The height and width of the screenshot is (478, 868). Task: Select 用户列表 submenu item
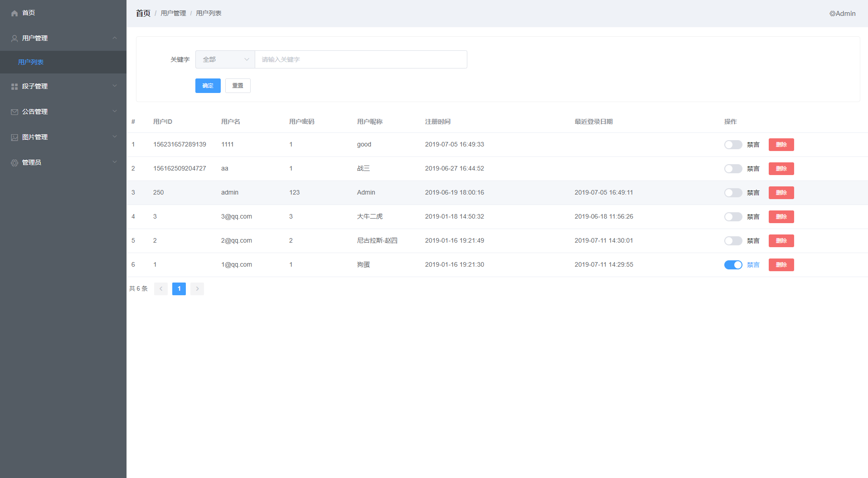click(63, 62)
